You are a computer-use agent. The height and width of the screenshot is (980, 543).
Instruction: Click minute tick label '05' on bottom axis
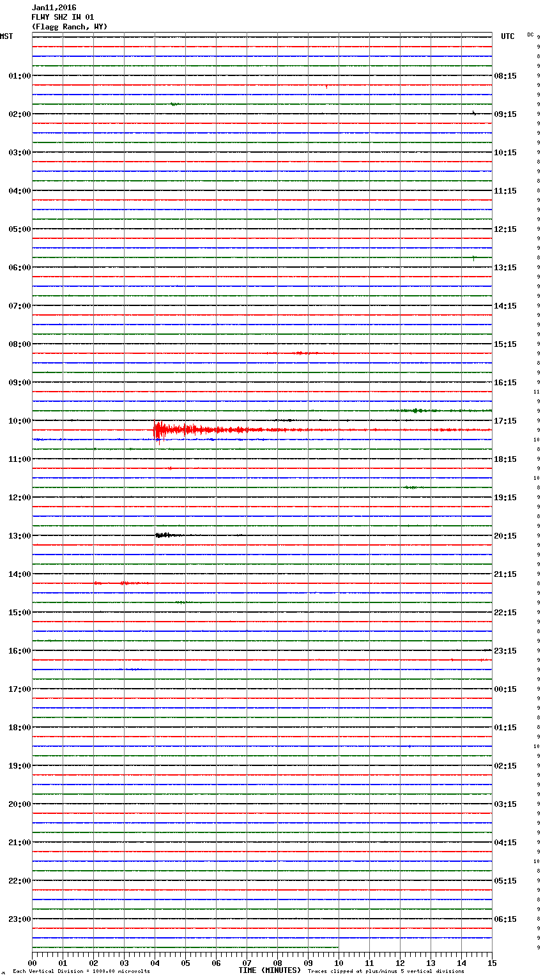click(x=185, y=962)
